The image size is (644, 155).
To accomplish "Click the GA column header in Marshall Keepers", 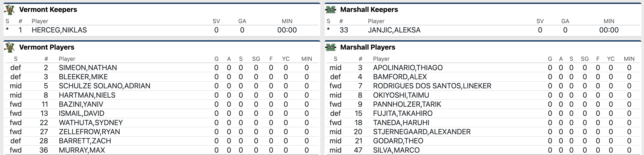I will point(565,21).
